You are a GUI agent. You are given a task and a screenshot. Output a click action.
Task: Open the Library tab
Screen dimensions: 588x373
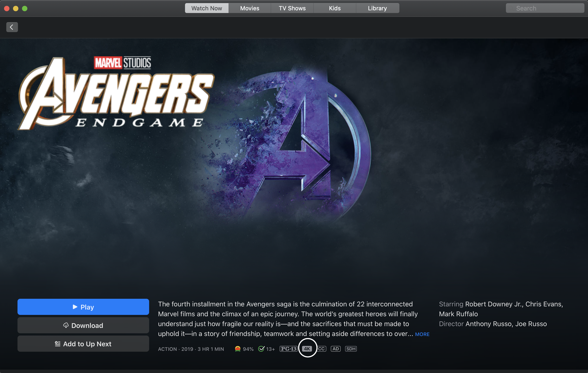pyautogui.click(x=377, y=8)
